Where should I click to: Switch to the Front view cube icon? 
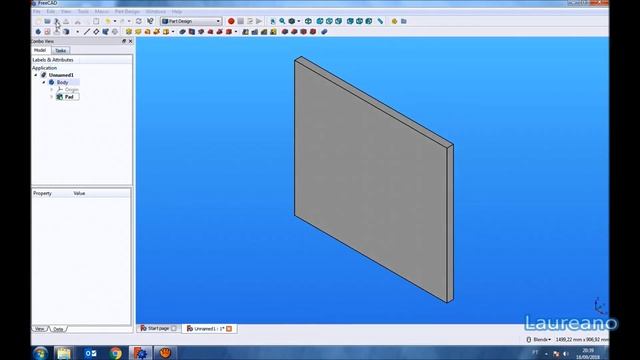[x=320, y=21]
